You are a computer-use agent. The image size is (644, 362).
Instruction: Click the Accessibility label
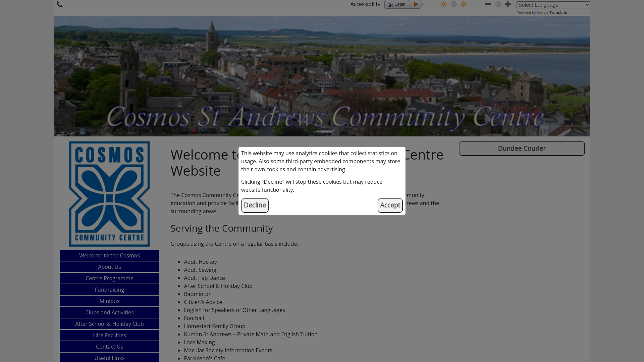point(366,4)
